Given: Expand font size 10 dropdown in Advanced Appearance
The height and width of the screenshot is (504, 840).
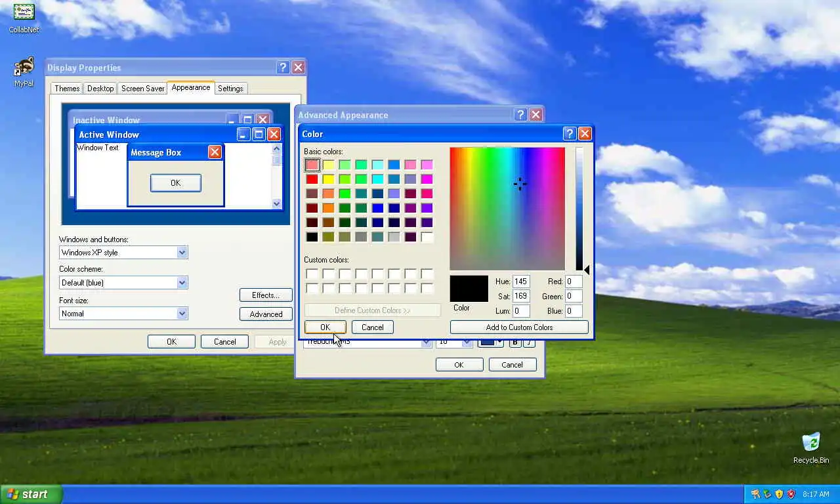Looking at the screenshot, I should pos(467,343).
